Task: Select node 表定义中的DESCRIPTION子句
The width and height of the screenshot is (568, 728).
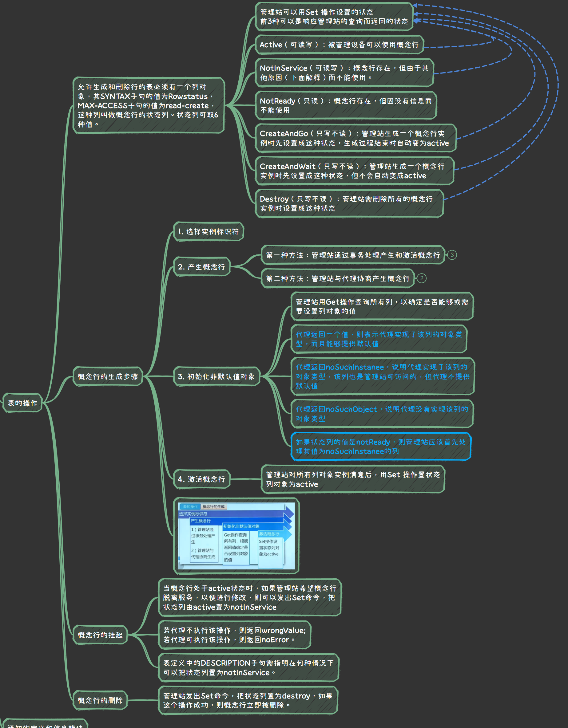Action: point(248,668)
